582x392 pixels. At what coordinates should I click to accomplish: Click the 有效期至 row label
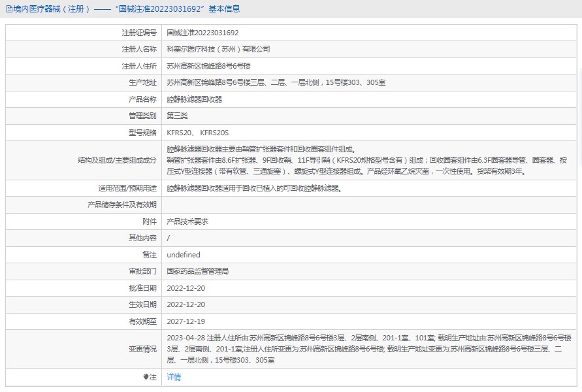pos(142,321)
